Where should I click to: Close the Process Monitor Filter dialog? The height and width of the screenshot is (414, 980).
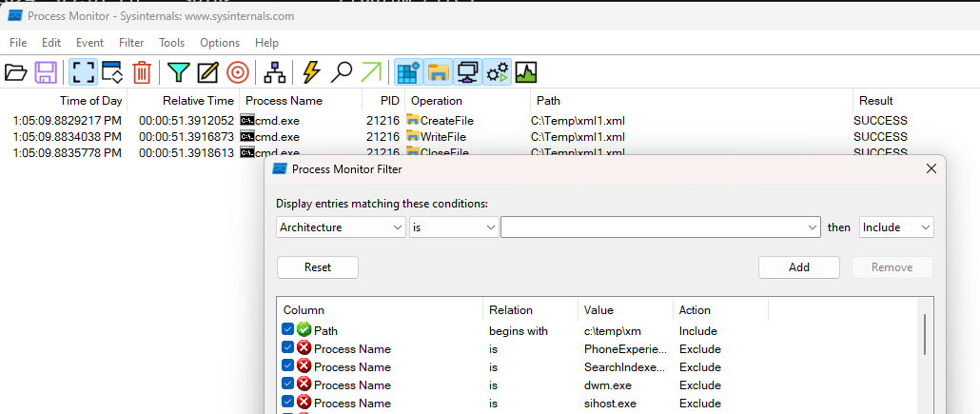[x=931, y=168]
